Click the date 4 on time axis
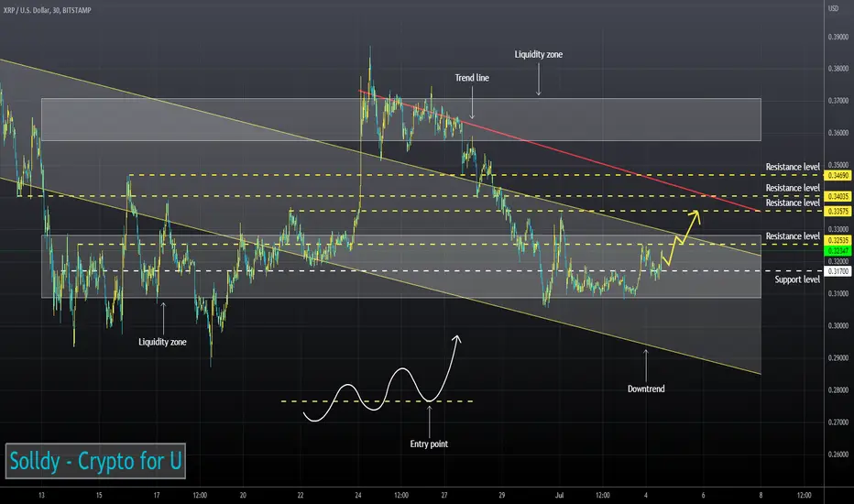This screenshot has width=854, height=504. click(646, 495)
